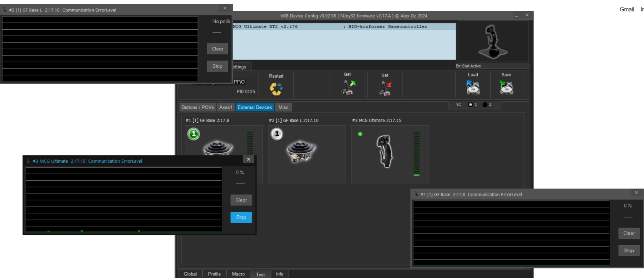Viewport: 644px width, 278px height.
Task: Click the Set settings joystick icon
Action: (x=385, y=88)
